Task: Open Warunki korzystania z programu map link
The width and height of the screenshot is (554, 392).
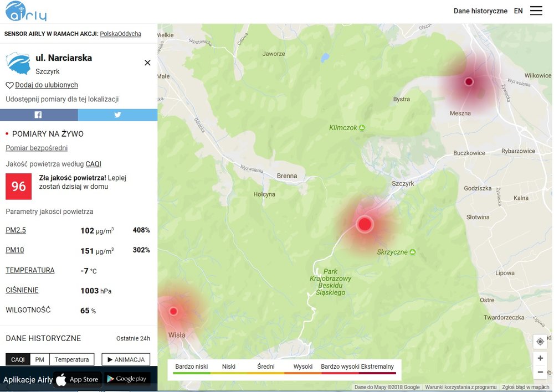Action: pos(461,387)
